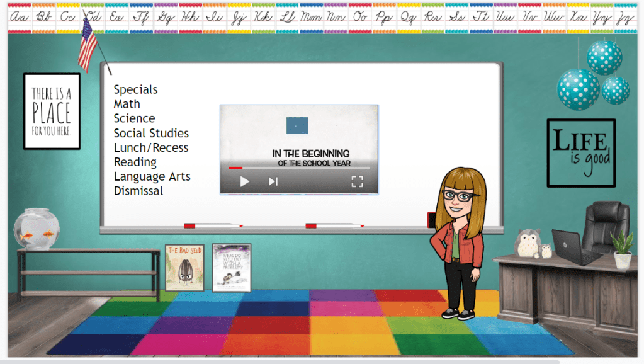644x364 pixels.
Task: Click 'There is a place' poster
Action: (52, 111)
